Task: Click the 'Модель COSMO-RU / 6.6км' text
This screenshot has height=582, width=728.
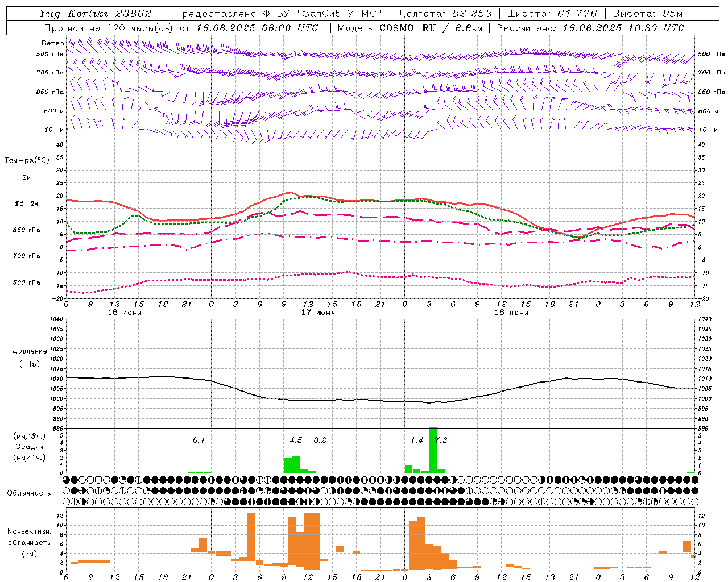Action: (410, 28)
